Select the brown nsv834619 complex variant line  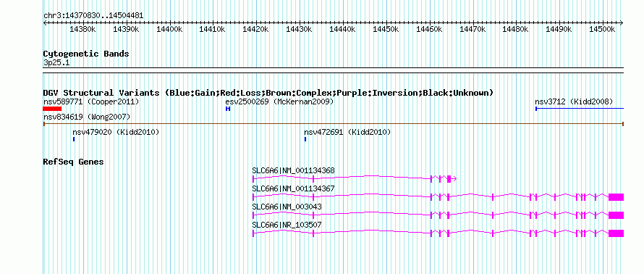(334, 123)
